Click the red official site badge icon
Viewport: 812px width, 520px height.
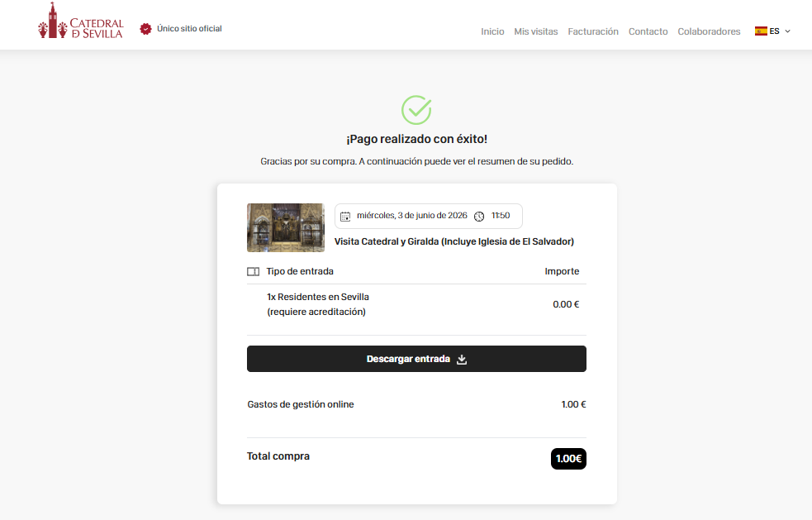145,29
